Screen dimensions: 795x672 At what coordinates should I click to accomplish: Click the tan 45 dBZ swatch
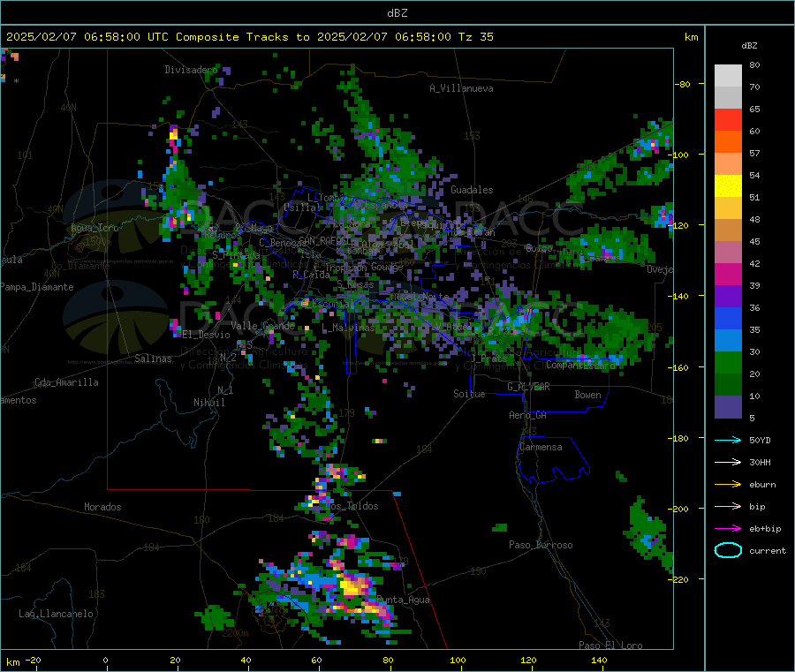[x=728, y=230]
